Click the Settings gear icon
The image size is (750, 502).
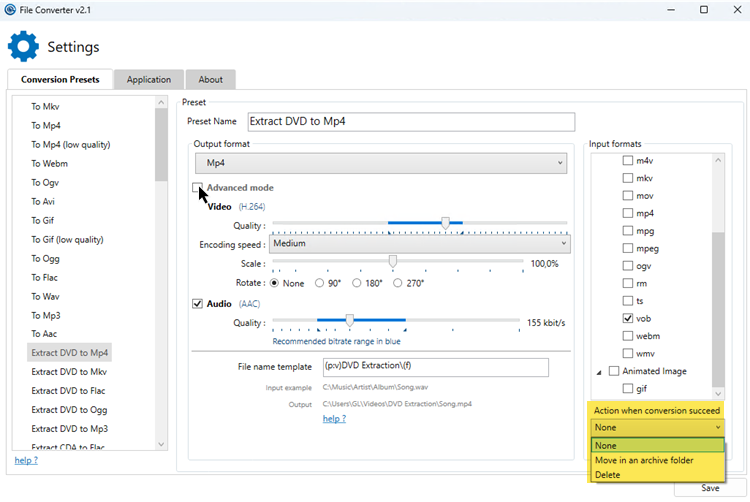coord(24,46)
